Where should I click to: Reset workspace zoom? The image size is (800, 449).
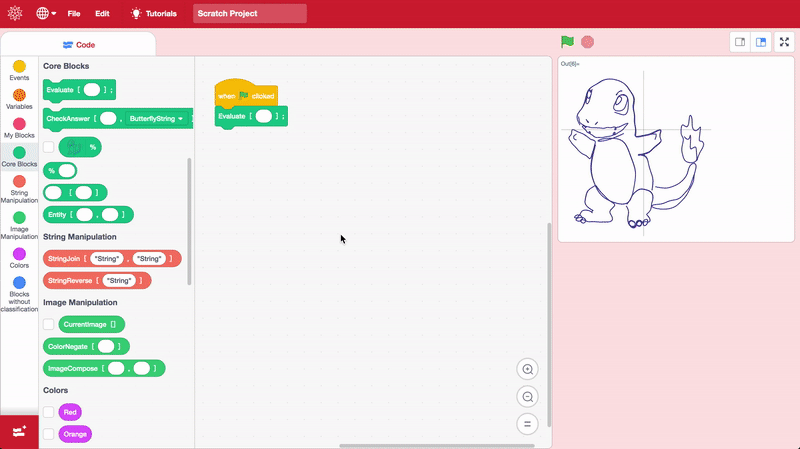[x=528, y=424]
